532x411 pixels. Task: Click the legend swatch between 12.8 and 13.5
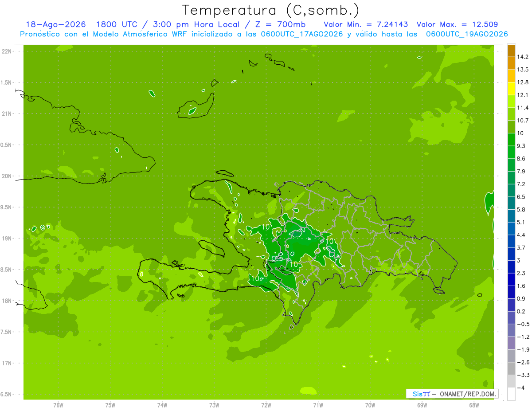point(511,76)
